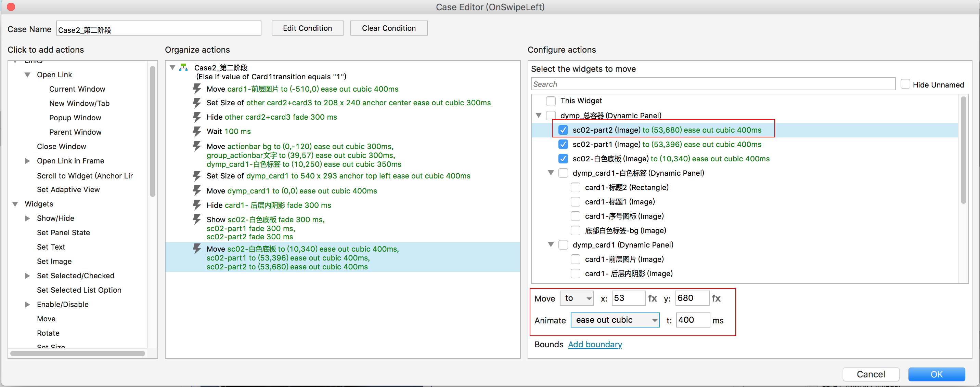Click the fx icon next to x value

[653, 298]
